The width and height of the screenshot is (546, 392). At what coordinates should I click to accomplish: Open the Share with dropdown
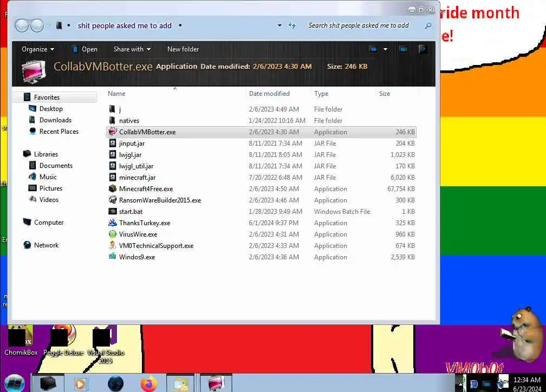point(132,49)
